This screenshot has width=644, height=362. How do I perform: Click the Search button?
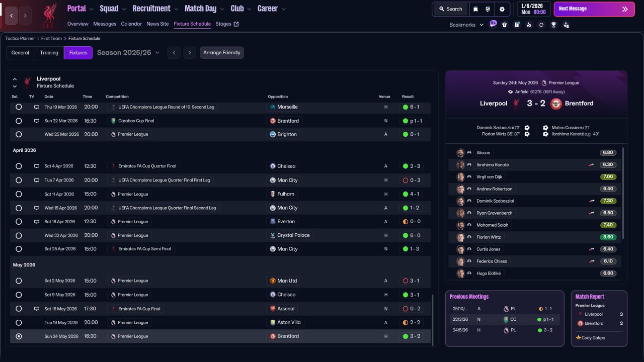pos(450,9)
